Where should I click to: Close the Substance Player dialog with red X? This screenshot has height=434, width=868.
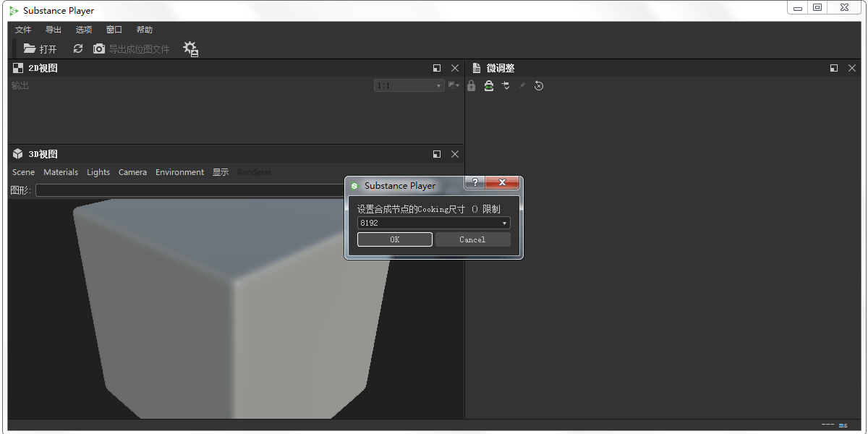[502, 182]
